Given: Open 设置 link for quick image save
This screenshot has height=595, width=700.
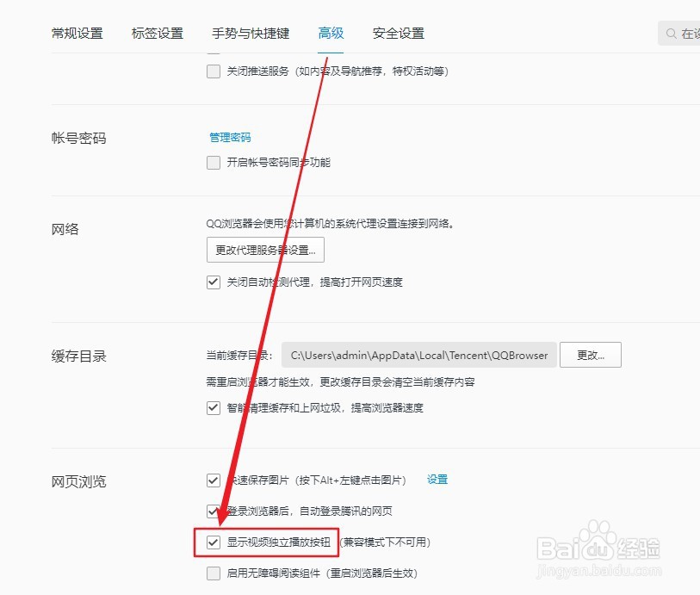Looking at the screenshot, I should (437, 480).
